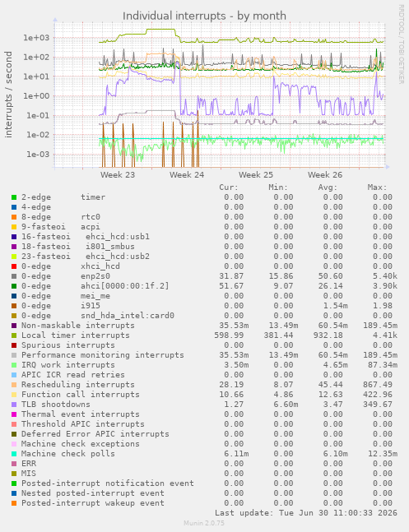This screenshot has width=409, height=532.
Task: Click the red xhci_hcd legend swatch
Action: (14, 266)
